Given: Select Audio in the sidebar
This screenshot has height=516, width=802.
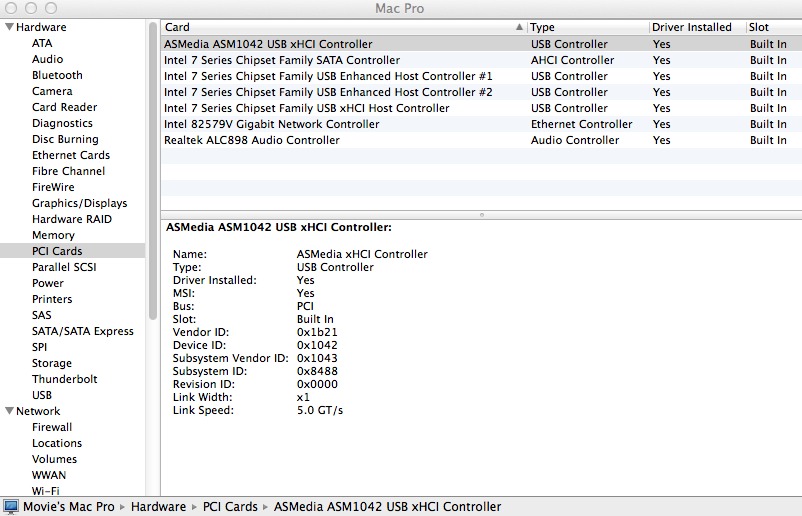Looking at the screenshot, I should [x=48, y=59].
